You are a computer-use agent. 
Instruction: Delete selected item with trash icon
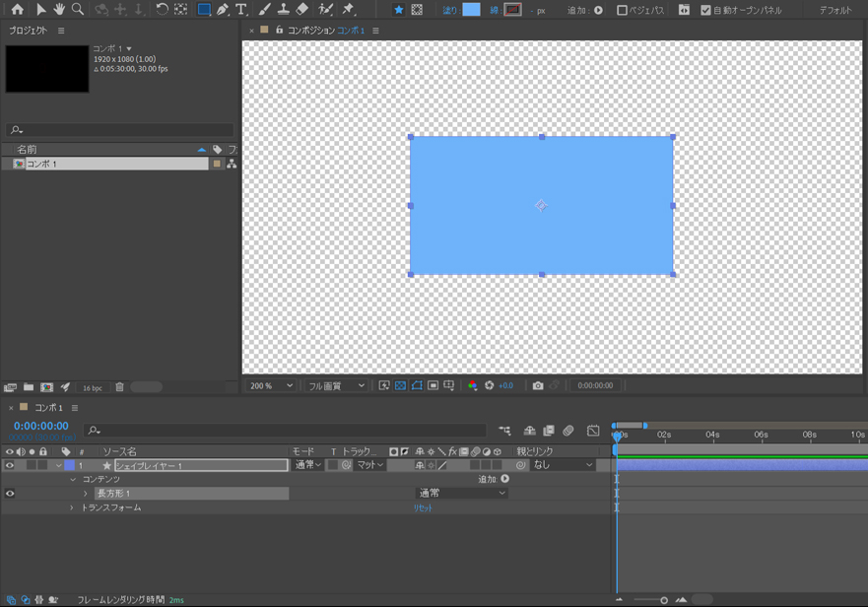(x=119, y=387)
